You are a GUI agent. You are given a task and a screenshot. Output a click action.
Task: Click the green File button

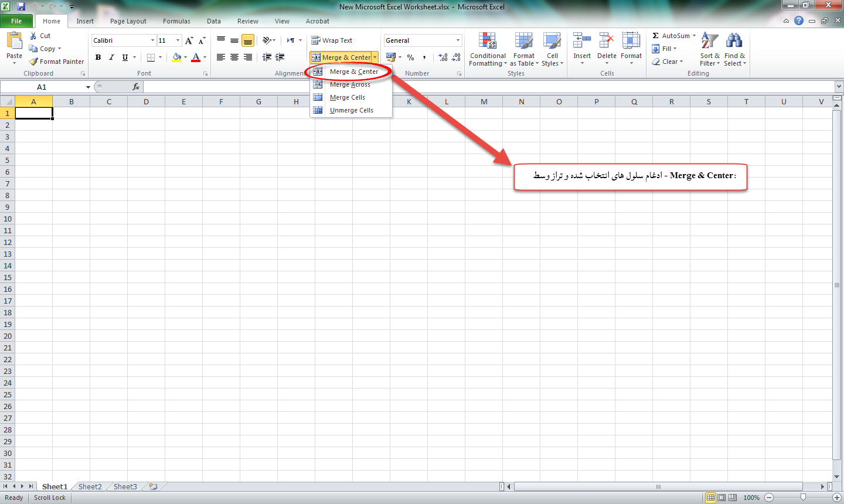(x=16, y=21)
